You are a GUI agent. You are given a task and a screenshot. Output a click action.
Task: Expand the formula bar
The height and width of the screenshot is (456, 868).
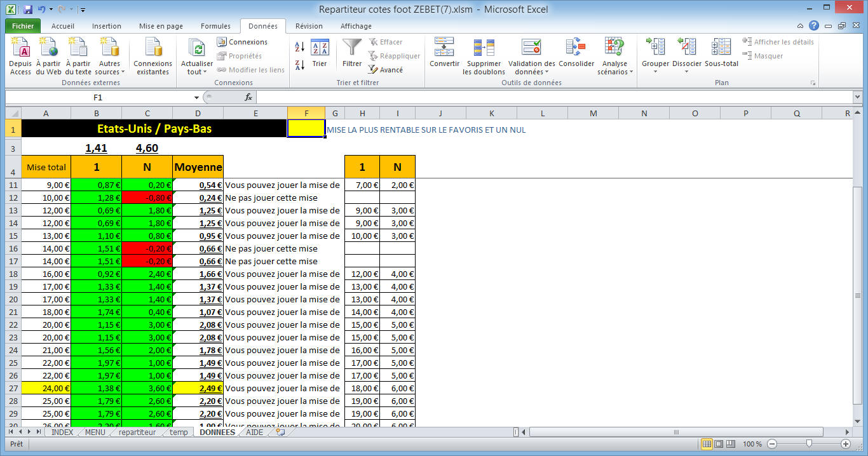(x=858, y=97)
